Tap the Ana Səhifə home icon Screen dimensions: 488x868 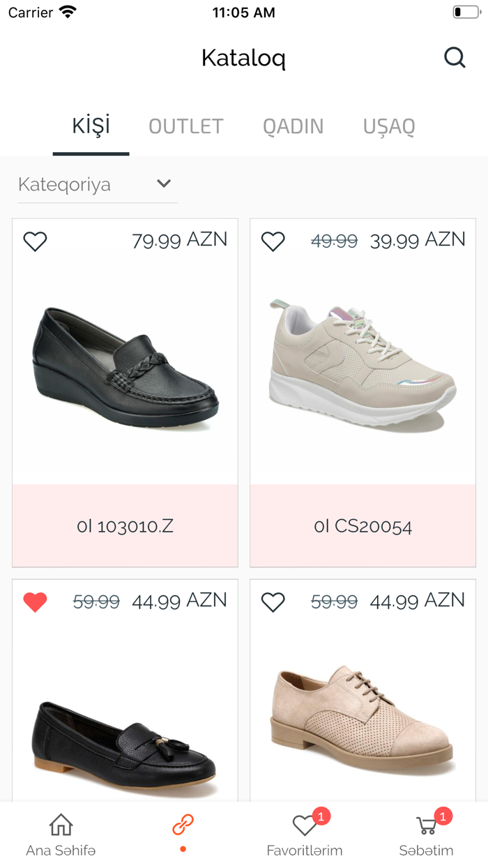59,824
